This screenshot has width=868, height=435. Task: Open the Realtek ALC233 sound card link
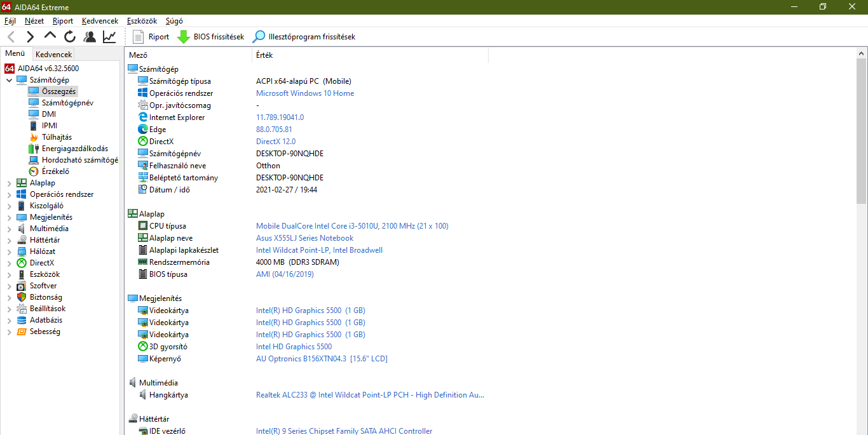point(370,395)
